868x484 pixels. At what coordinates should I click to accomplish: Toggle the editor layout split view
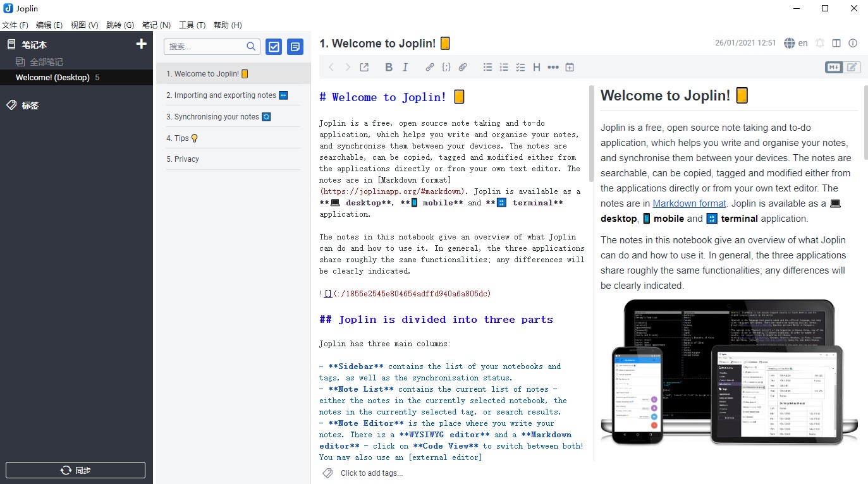coord(836,44)
